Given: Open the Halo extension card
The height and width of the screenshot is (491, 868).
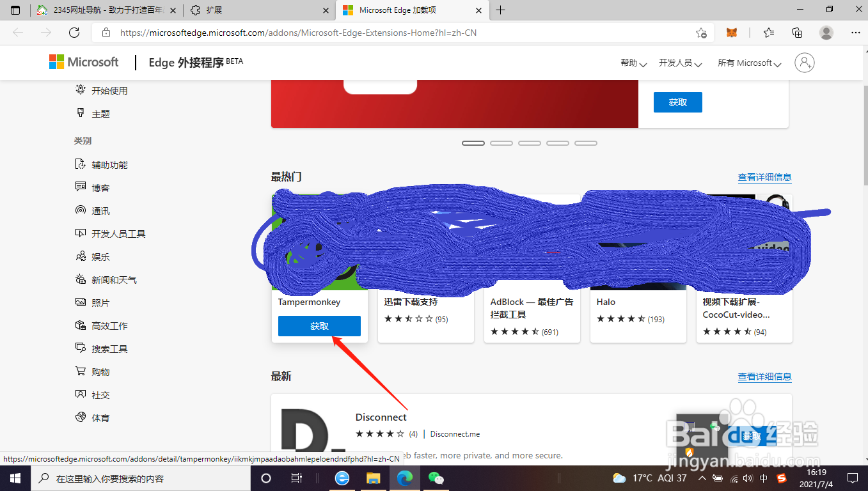Looking at the screenshot, I should 638,269.
